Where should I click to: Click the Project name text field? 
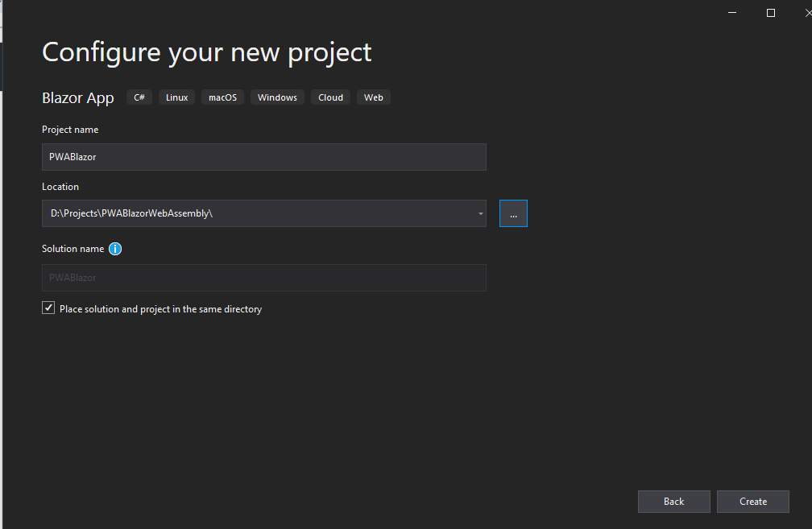pyautogui.click(x=263, y=157)
